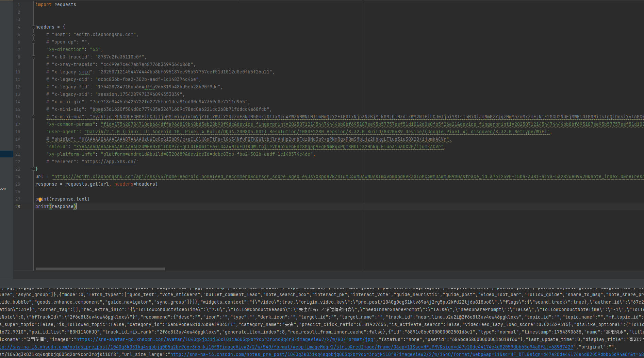Image resolution: width=644 pixels, height=358 pixels.
Task: Click line number 28 to select it
Action: 18,206
